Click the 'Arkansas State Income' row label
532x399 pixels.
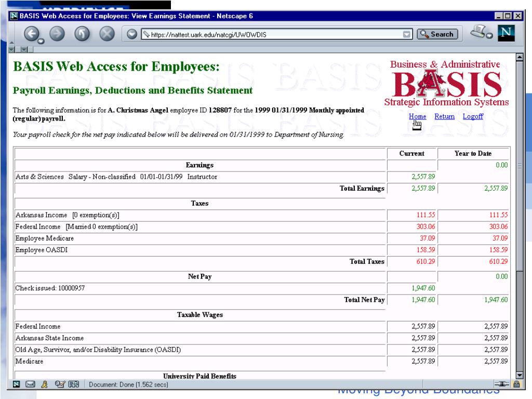(49, 338)
